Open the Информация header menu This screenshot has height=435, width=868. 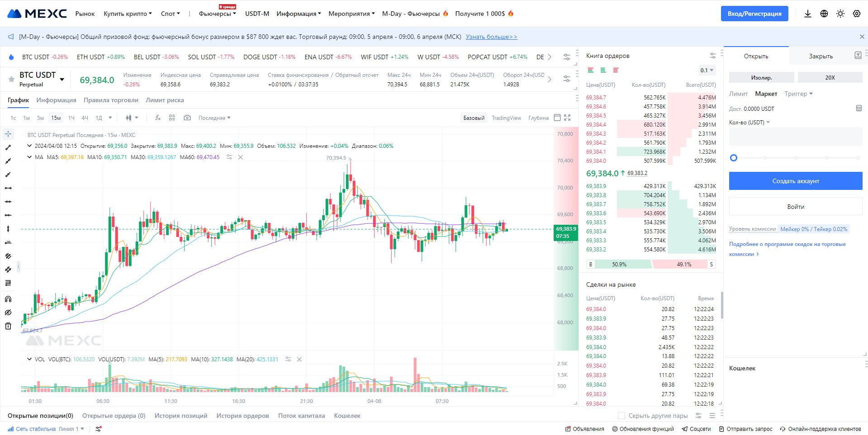pyautogui.click(x=299, y=14)
